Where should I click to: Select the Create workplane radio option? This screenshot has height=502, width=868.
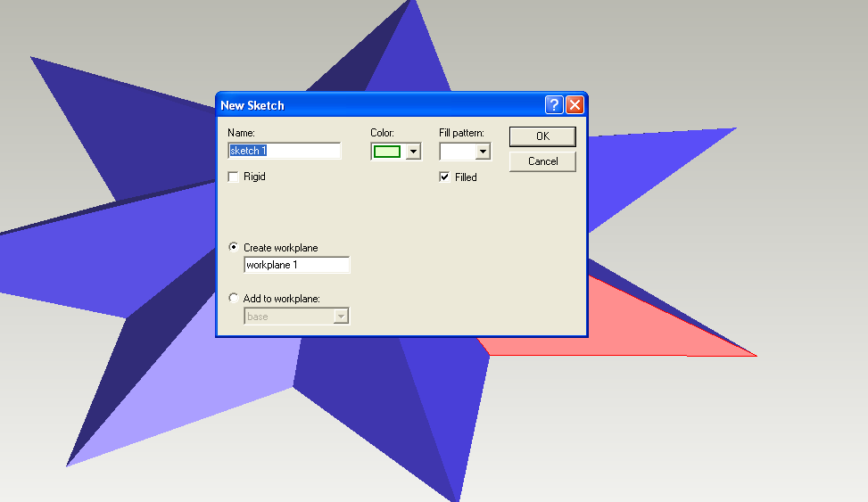click(234, 247)
